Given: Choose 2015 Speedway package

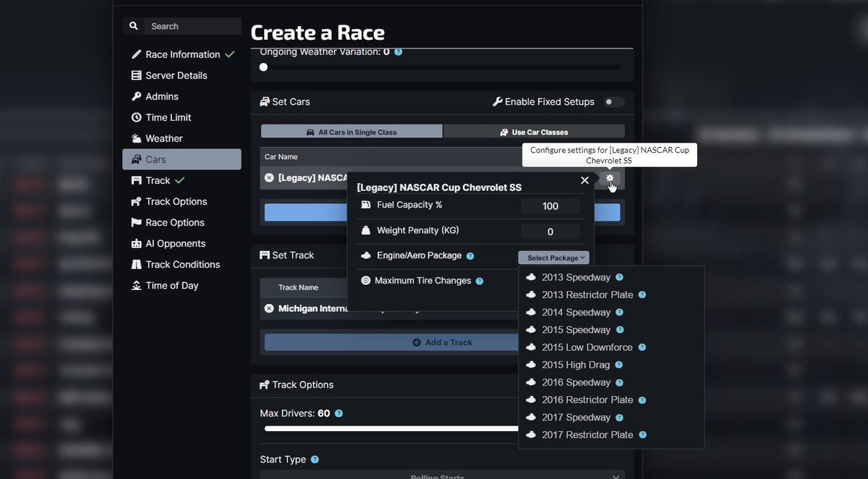Looking at the screenshot, I should tap(576, 330).
